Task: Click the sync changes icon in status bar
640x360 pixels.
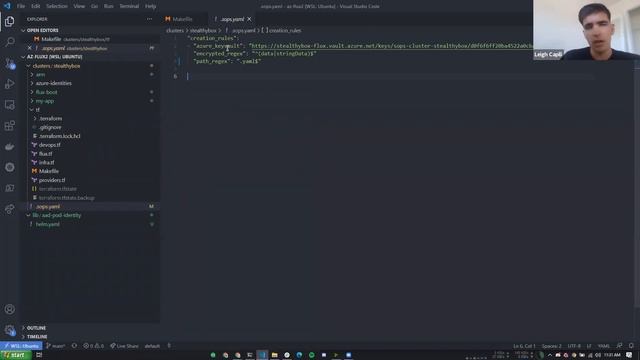Action: pyautogui.click(x=74, y=346)
